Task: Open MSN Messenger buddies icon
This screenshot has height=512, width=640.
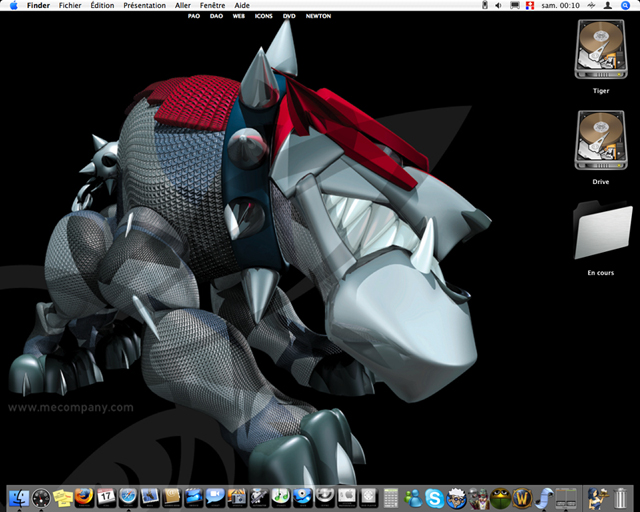Action: (x=413, y=498)
